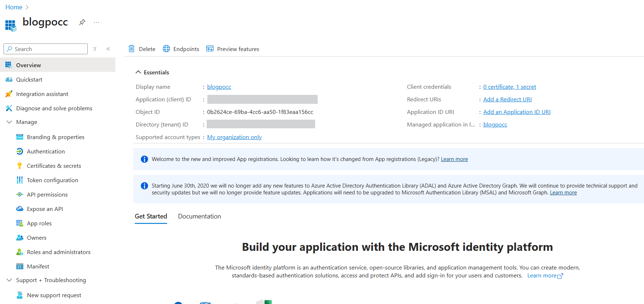The width and height of the screenshot is (644, 304).
Task: Click the blogpocc app registration icon
Action: 11,26
